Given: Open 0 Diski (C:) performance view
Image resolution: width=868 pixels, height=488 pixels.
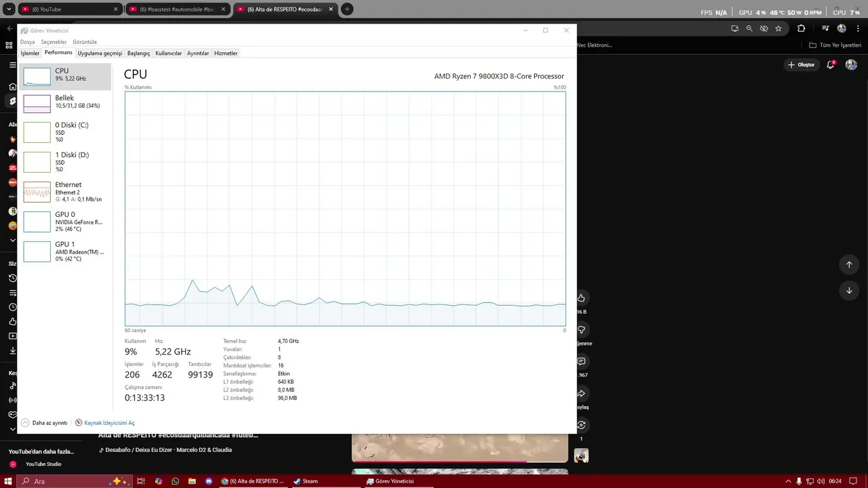Looking at the screenshot, I should tap(65, 132).
